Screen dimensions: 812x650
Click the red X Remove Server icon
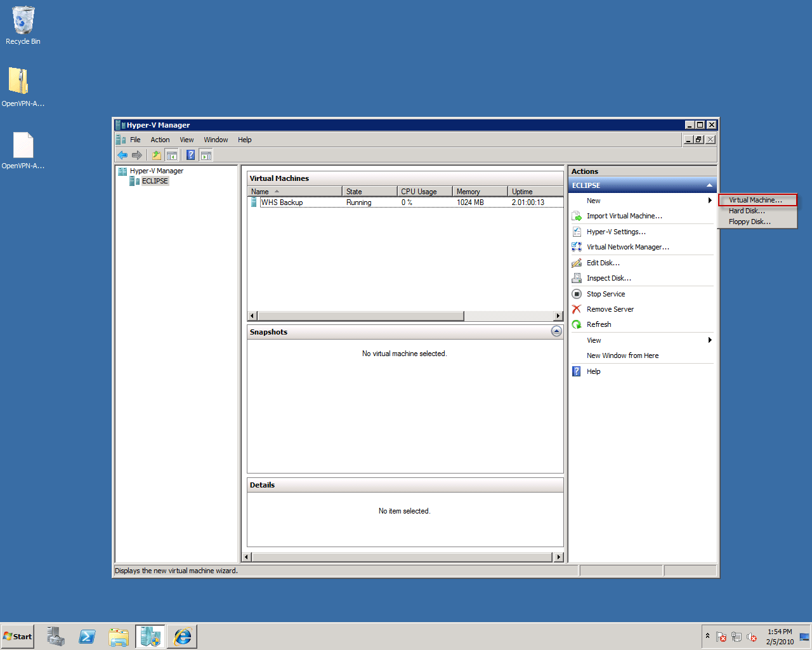click(x=577, y=309)
